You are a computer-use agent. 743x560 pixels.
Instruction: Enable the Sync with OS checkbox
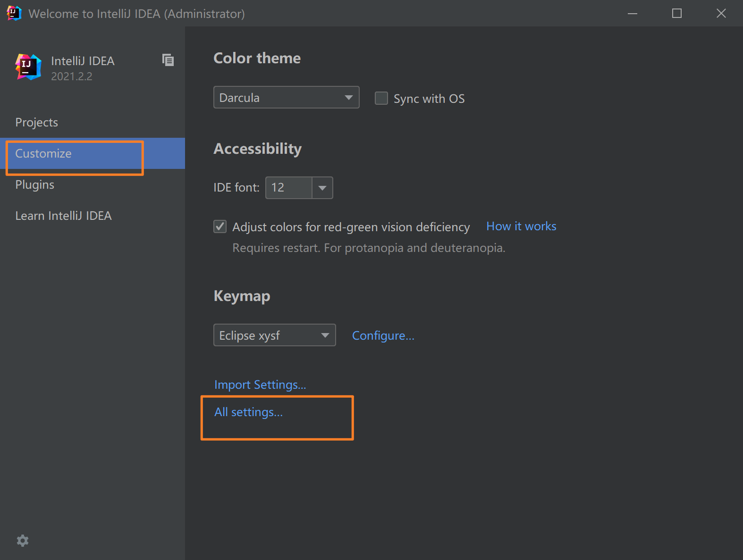(x=381, y=98)
